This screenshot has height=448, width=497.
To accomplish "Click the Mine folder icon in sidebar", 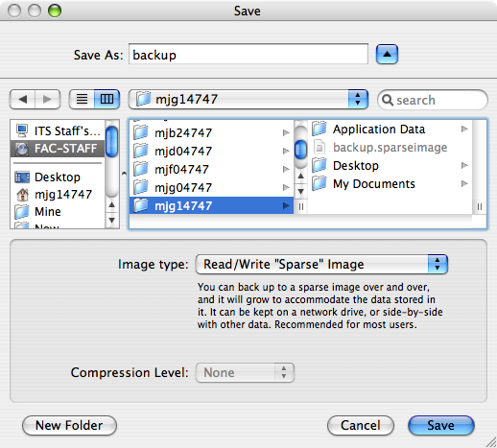I will tap(22, 212).
